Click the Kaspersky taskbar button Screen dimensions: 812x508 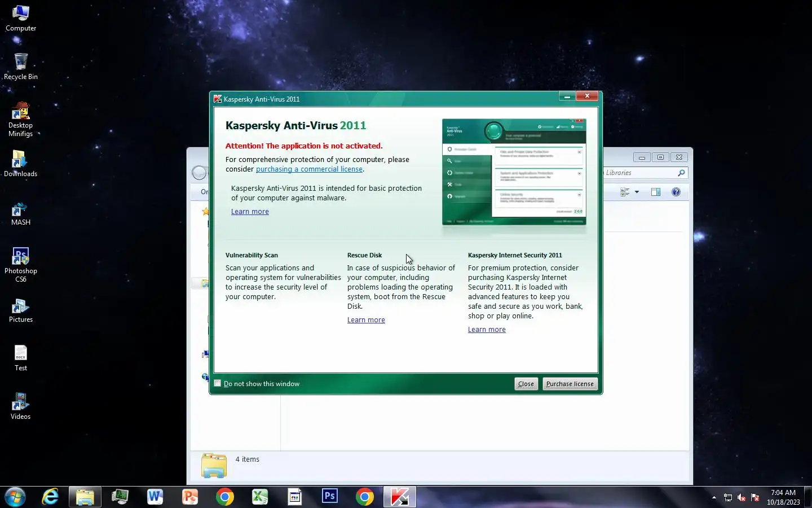pos(400,497)
